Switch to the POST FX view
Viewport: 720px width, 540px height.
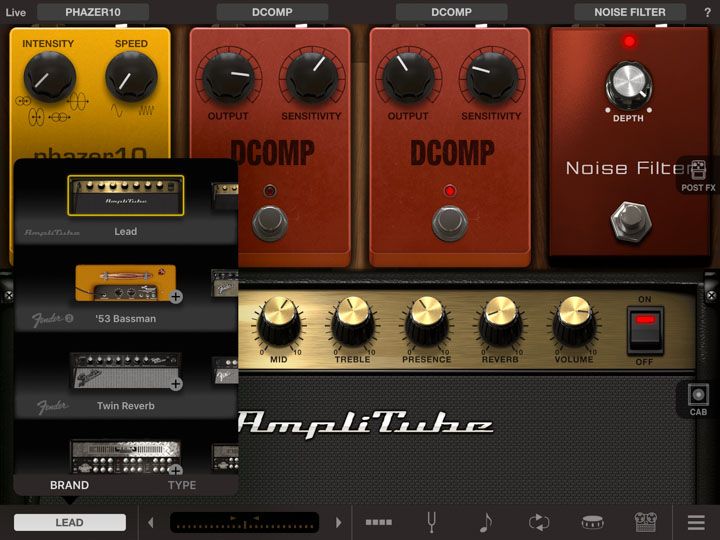698,175
